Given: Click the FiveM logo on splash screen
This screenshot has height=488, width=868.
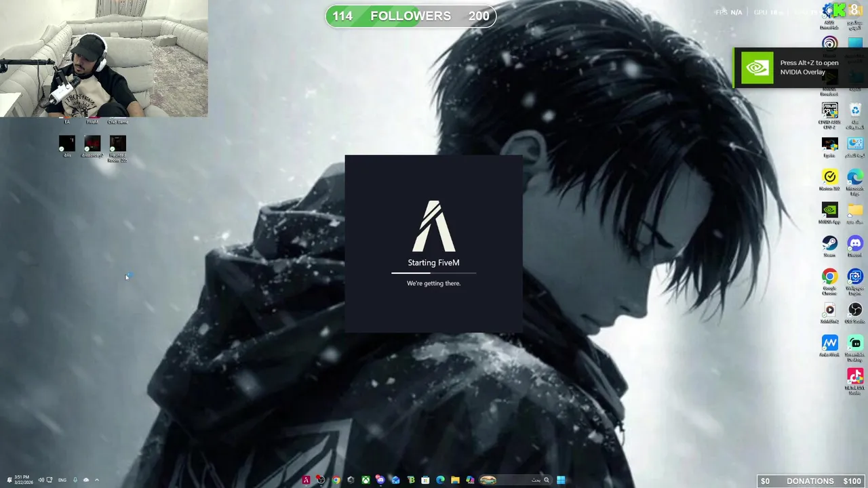Looking at the screenshot, I should coord(433,226).
